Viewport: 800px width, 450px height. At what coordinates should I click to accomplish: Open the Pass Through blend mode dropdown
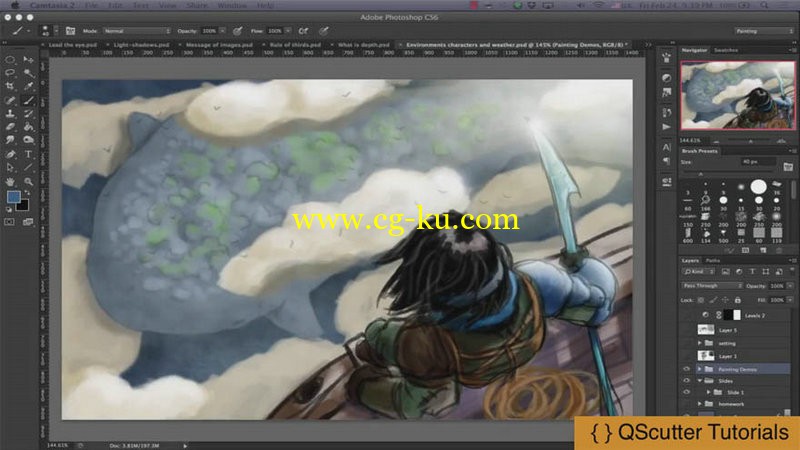tap(712, 286)
